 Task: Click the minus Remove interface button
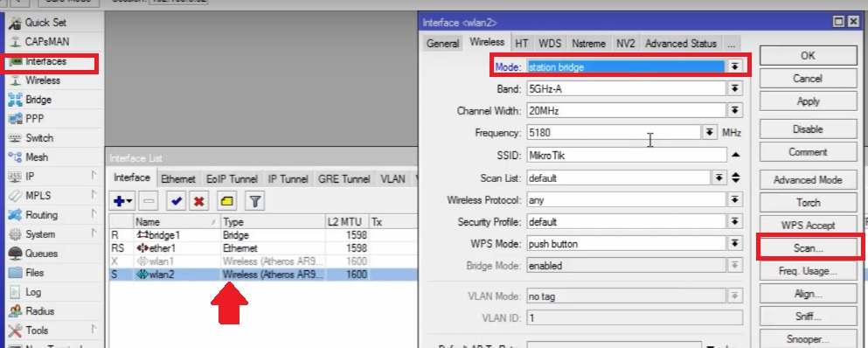149,201
